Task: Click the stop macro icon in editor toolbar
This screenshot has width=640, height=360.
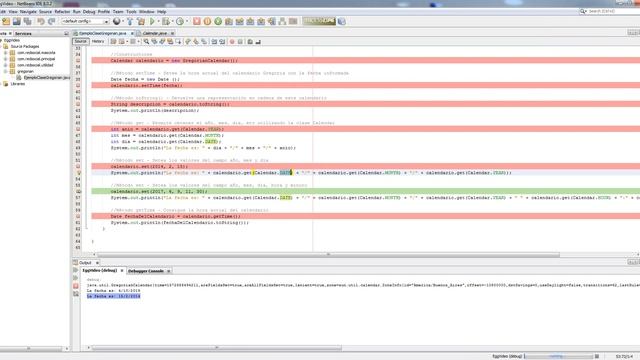Action: point(240,42)
